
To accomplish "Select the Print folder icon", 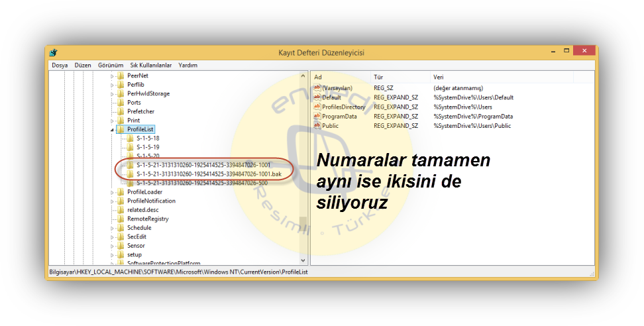I will [121, 121].
